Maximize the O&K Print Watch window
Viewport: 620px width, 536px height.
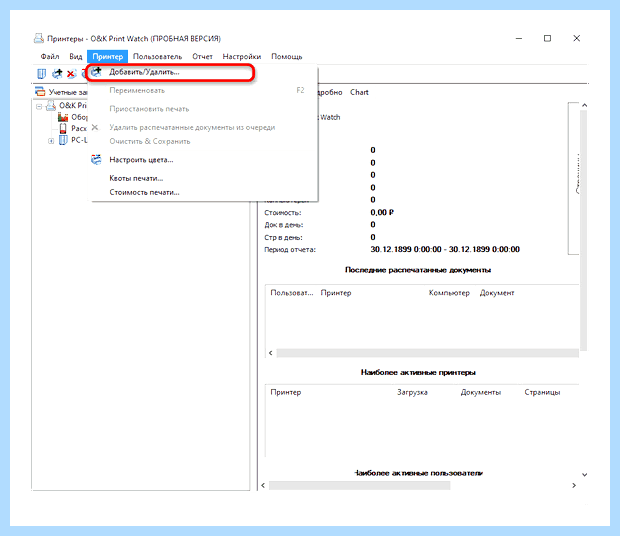pos(547,38)
